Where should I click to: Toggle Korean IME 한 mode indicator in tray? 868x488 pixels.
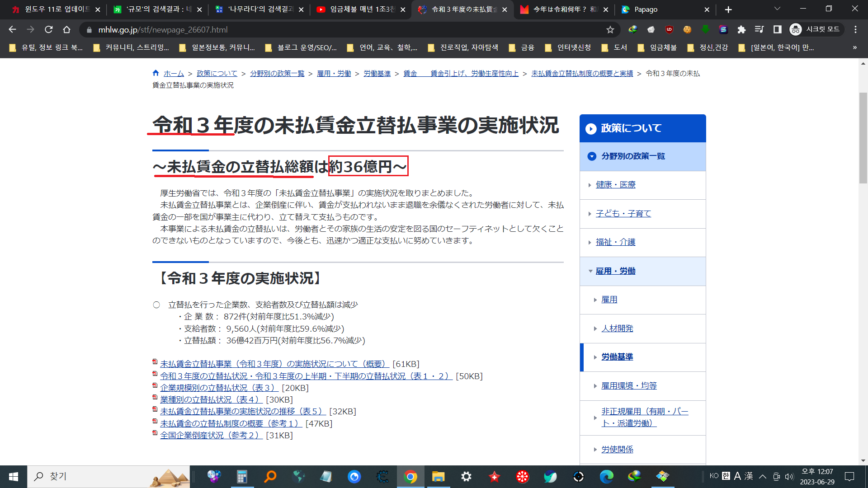click(x=726, y=476)
